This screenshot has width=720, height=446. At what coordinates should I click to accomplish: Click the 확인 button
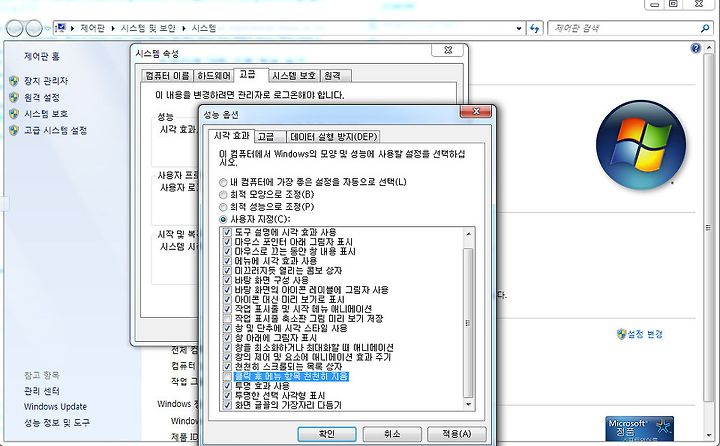[326, 434]
